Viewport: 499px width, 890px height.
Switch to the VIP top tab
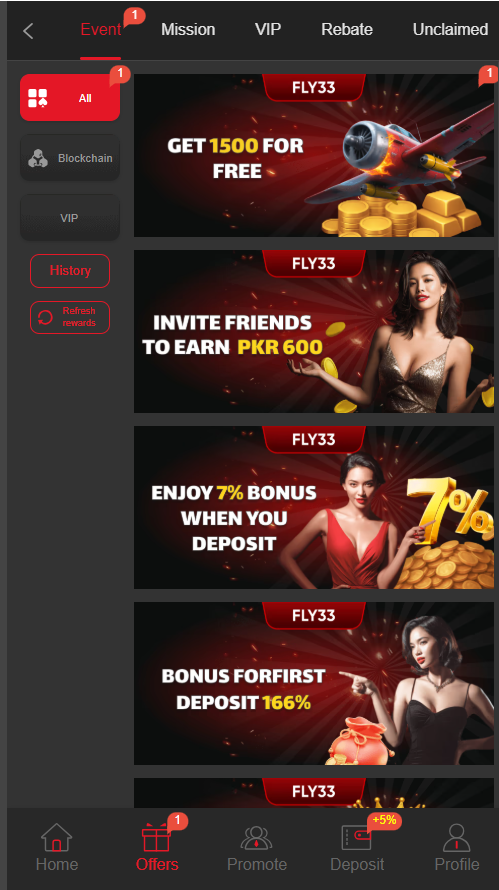pos(268,30)
